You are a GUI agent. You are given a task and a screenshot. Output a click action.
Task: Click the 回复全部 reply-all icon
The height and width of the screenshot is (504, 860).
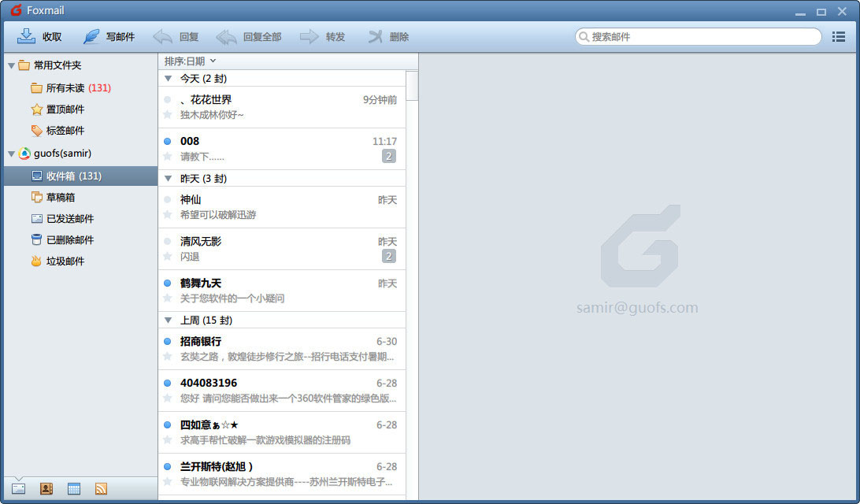click(226, 37)
